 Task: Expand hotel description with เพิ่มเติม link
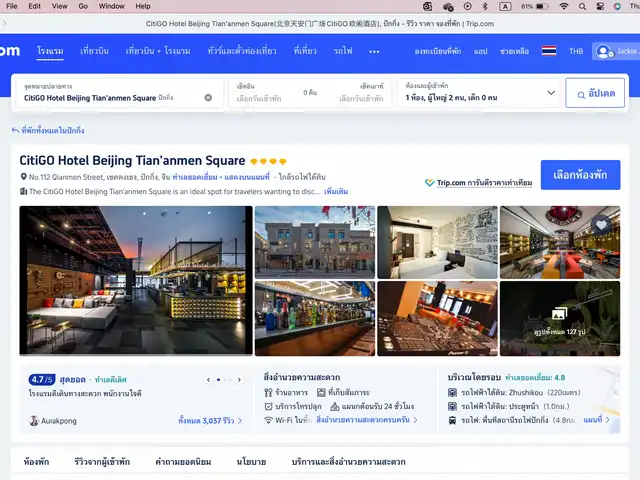pos(336,191)
